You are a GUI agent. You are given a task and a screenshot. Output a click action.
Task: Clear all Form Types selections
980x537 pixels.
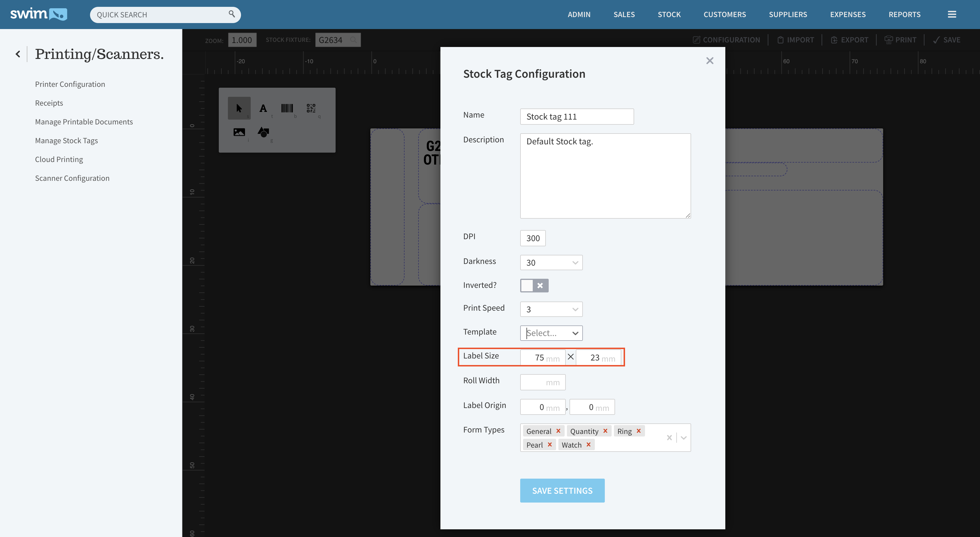(x=669, y=438)
